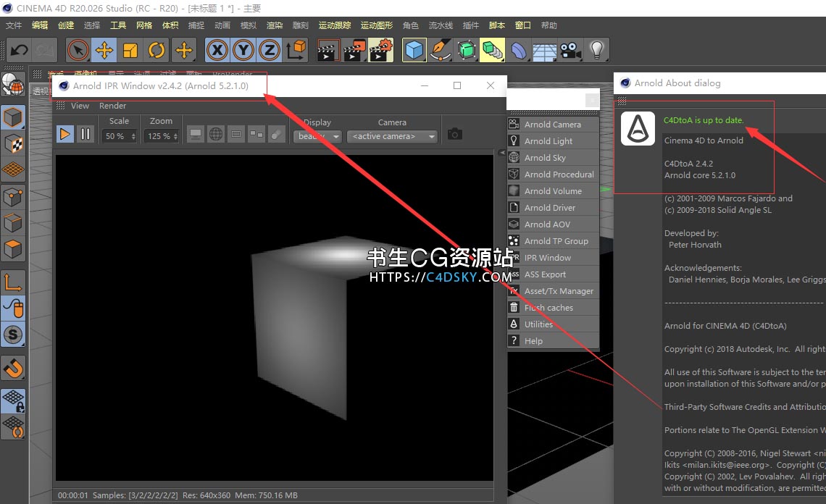Click the IPR globe icon
The width and height of the screenshot is (826, 504).
point(215,134)
